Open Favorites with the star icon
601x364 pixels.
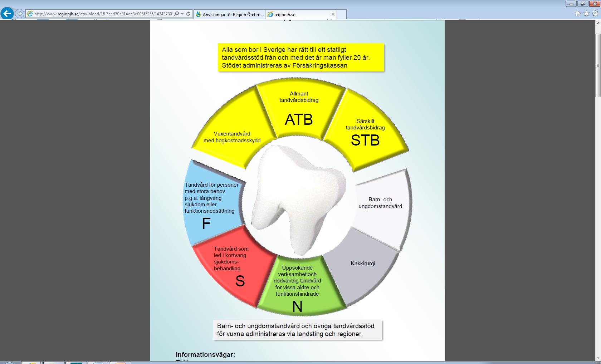pos(586,14)
